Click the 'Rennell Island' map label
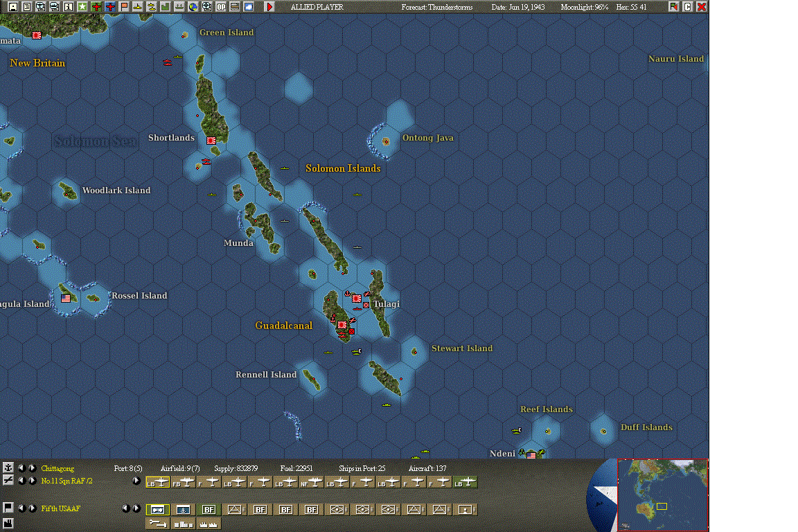This screenshot has width=798, height=532. [x=266, y=375]
